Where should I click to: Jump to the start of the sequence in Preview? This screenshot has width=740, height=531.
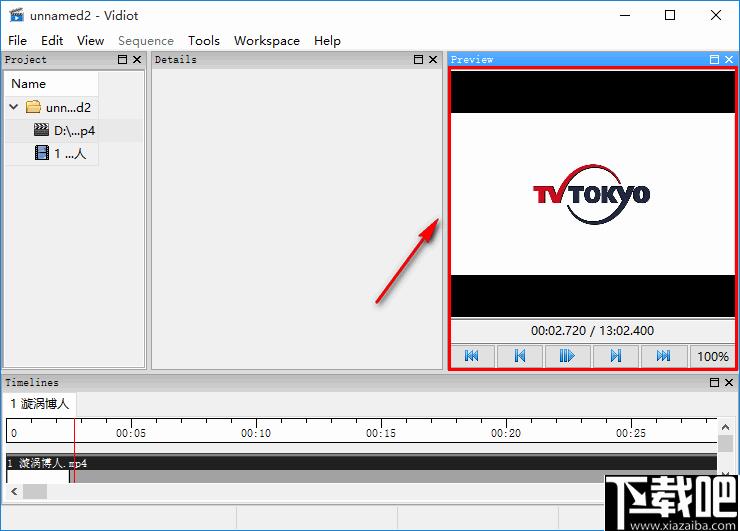point(472,356)
